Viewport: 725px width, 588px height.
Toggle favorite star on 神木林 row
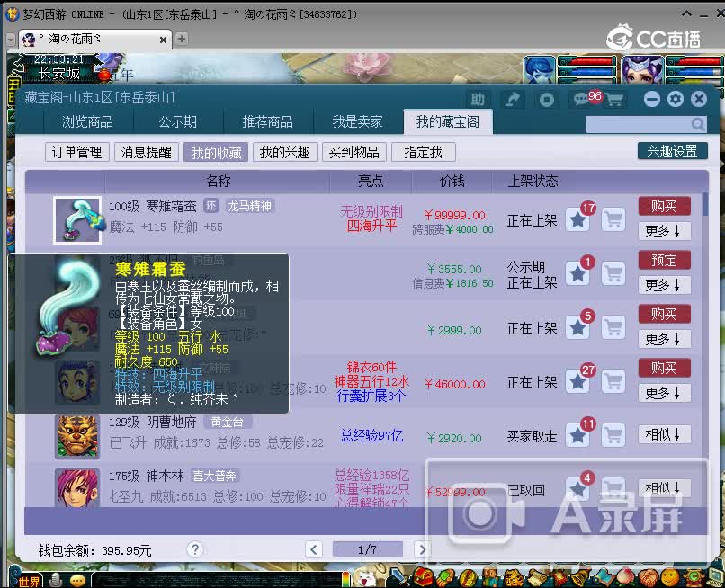[577, 489]
